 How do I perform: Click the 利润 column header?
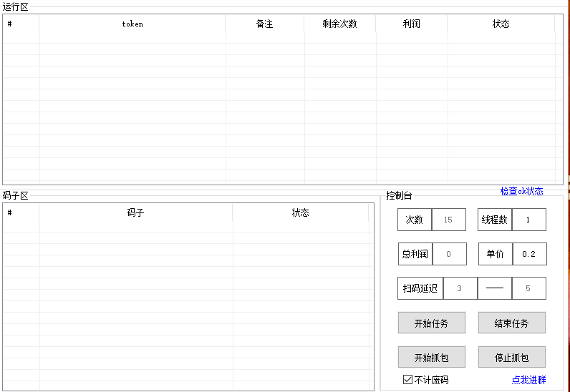click(412, 24)
